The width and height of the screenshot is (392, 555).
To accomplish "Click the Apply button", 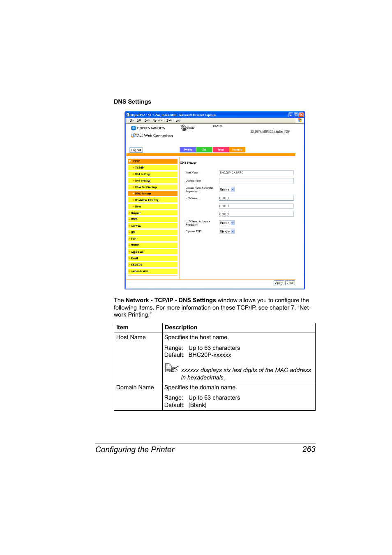I will pos(279,283).
